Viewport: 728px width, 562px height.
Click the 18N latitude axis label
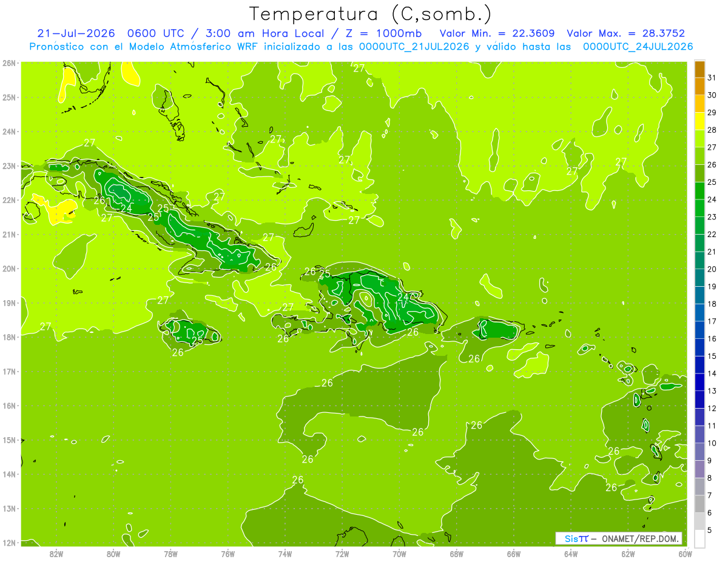8,337
